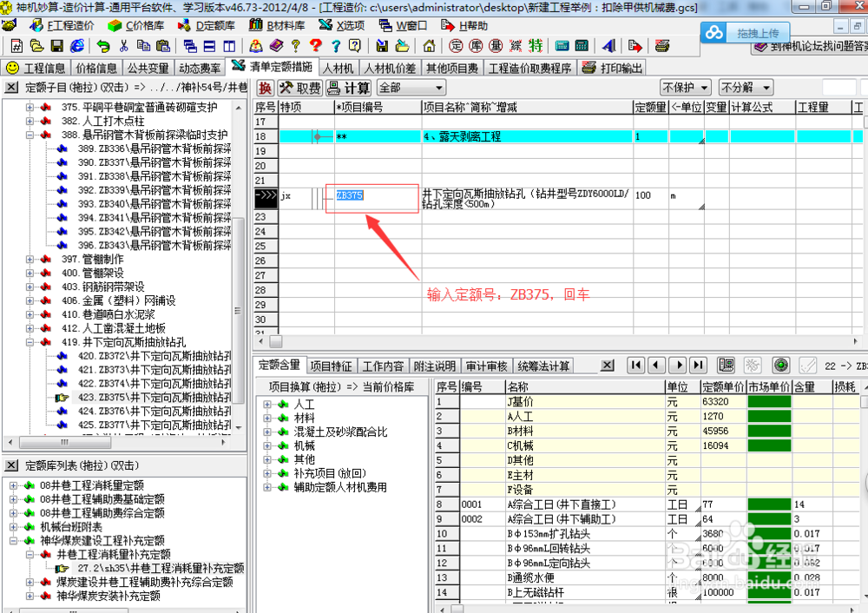
Task: Close the 定额子目 panel with X
Action: click(x=11, y=88)
